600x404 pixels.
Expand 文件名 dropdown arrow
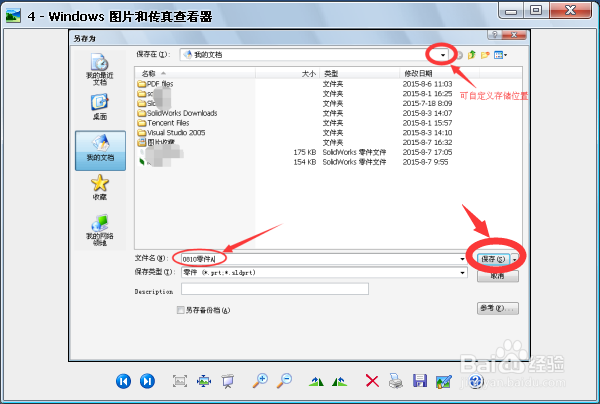[x=462, y=259]
